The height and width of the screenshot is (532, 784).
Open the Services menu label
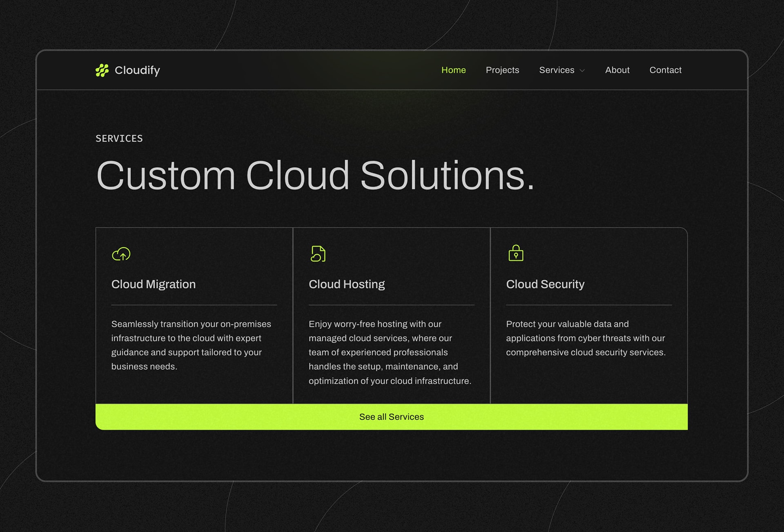coord(556,70)
